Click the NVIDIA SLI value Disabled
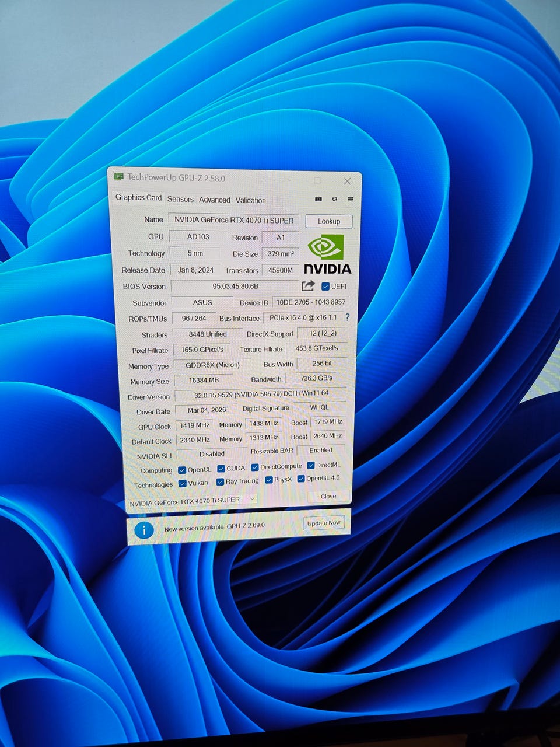The height and width of the screenshot is (747, 560). click(x=212, y=453)
